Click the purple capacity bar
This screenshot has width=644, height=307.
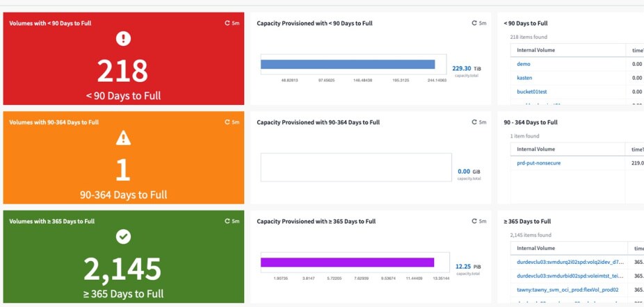click(347, 263)
